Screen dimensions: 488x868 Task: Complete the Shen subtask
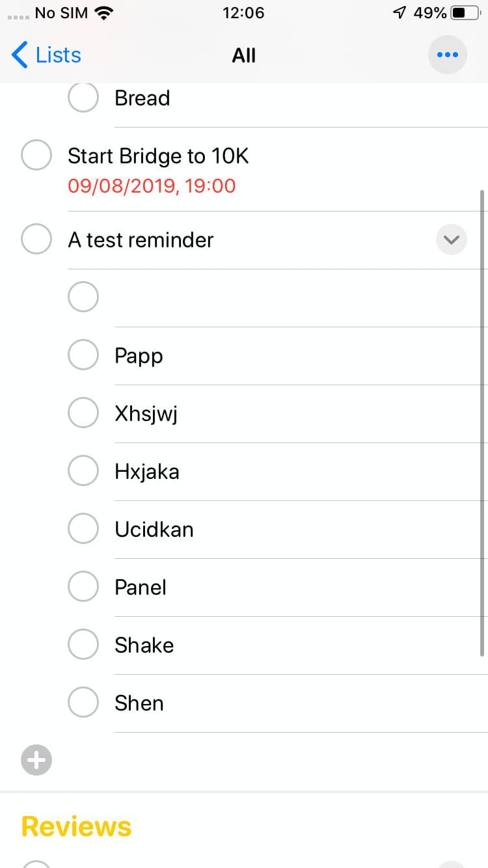pyautogui.click(x=83, y=703)
